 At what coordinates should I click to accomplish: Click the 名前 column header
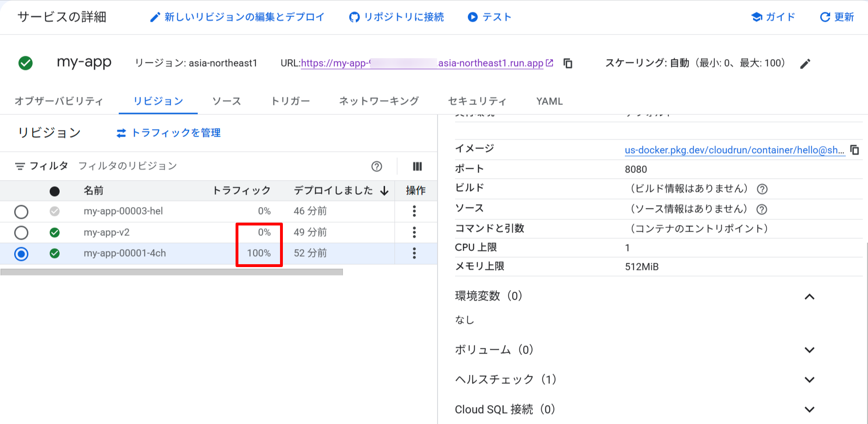[94, 190]
